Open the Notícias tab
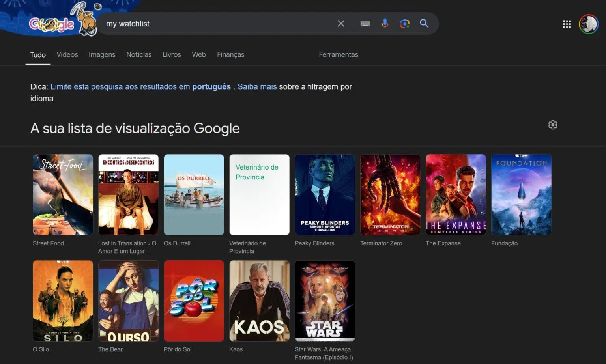Viewport: 606px width, 364px height. click(139, 54)
